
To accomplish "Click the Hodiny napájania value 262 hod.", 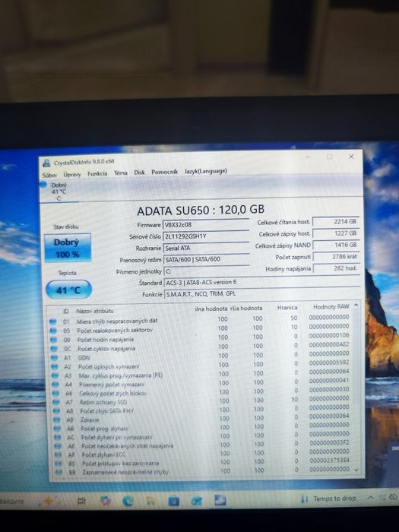I will pyautogui.click(x=336, y=268).
